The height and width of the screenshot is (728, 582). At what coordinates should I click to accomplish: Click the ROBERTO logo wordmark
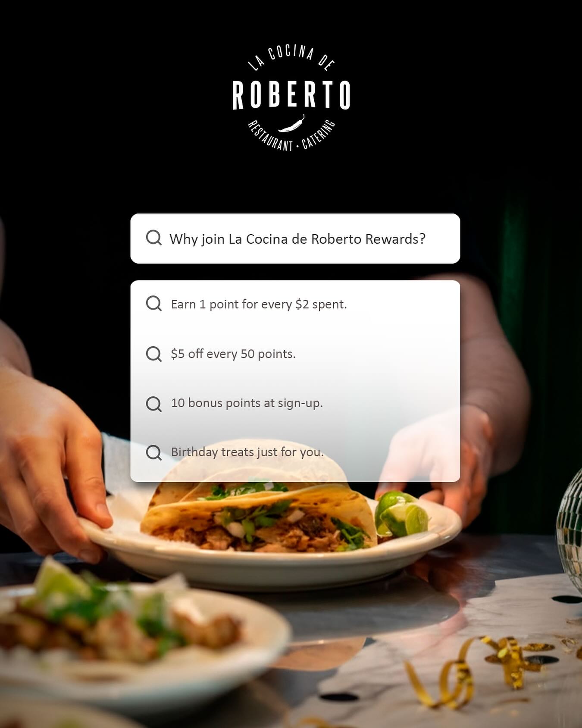[x=291, y=95]
